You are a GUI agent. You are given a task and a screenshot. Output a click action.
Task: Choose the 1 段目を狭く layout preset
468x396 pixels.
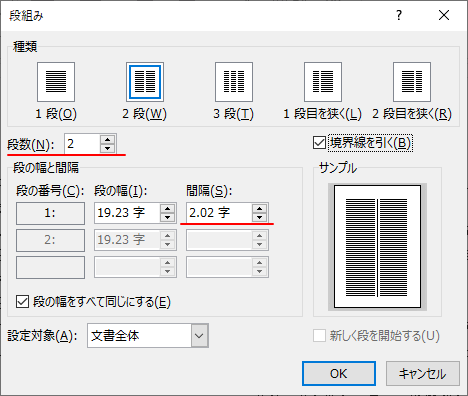pos(323,82)
